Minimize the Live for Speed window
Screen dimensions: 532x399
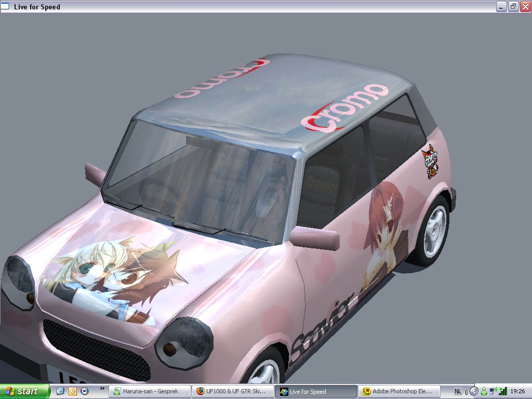pyautogui.click(x=501, y=6)
